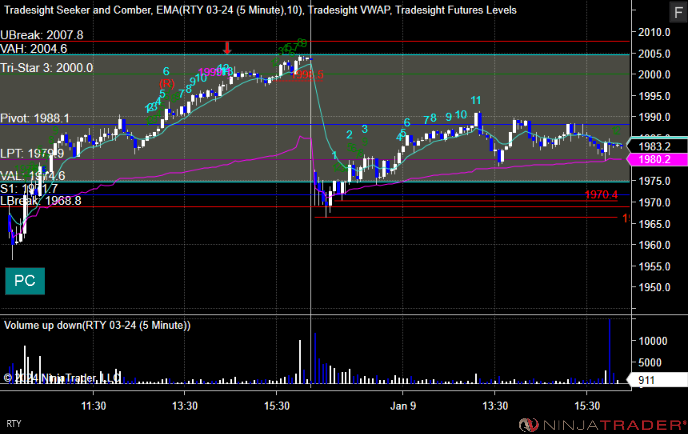Click the Tri-Star 3: 2000.0 label
688x434 pixels.
coord(47,68)
